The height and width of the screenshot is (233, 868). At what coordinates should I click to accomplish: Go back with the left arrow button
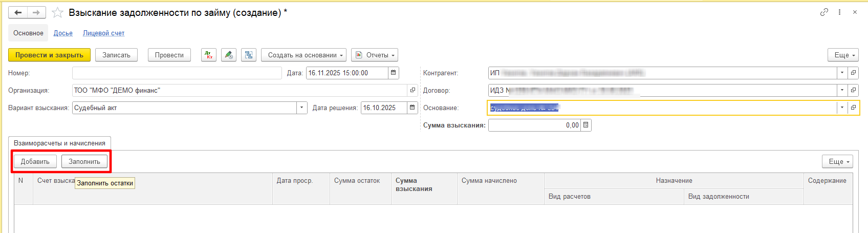tap(18, 12)
